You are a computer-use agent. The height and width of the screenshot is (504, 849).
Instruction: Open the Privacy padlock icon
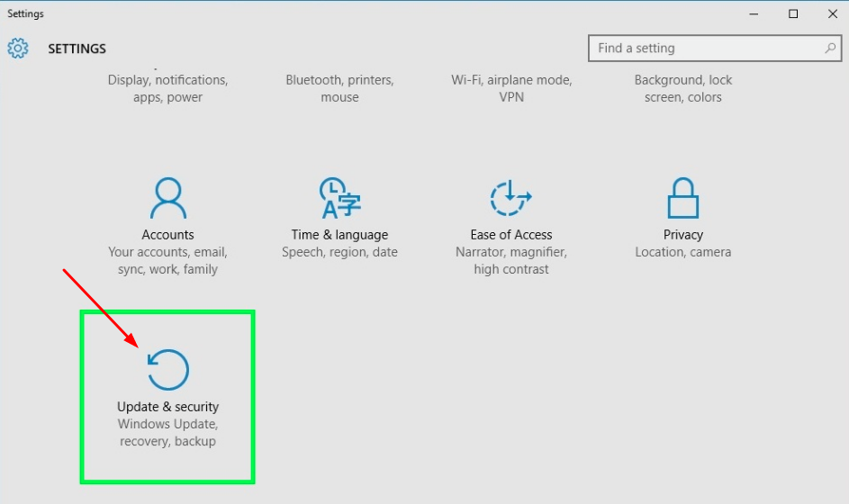682,198
